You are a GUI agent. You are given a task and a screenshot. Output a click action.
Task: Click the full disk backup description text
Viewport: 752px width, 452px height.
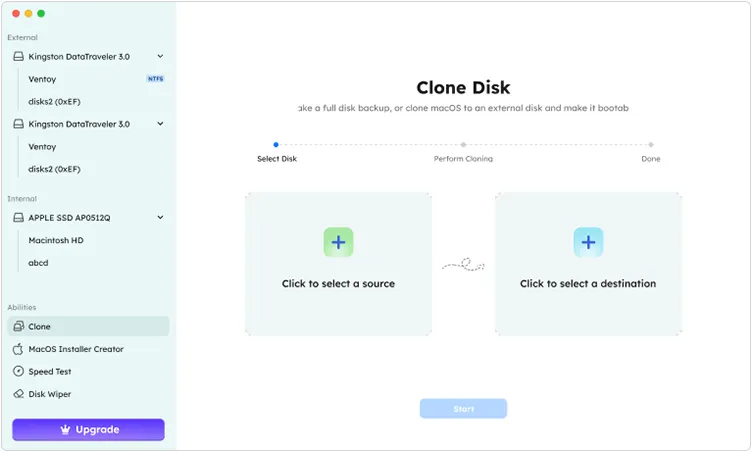(x=463, y=108)
